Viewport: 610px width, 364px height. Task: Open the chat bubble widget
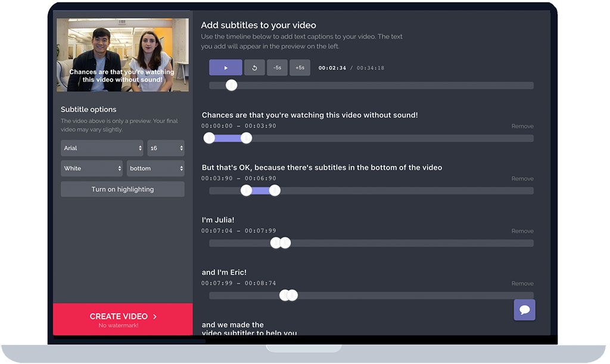(x=524, y=310)
